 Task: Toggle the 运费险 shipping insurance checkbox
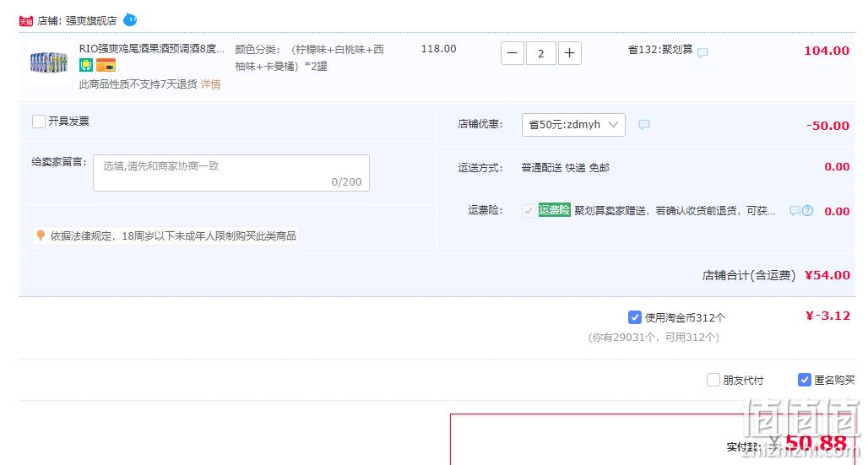pyautogui.click(x=528, y=210)
